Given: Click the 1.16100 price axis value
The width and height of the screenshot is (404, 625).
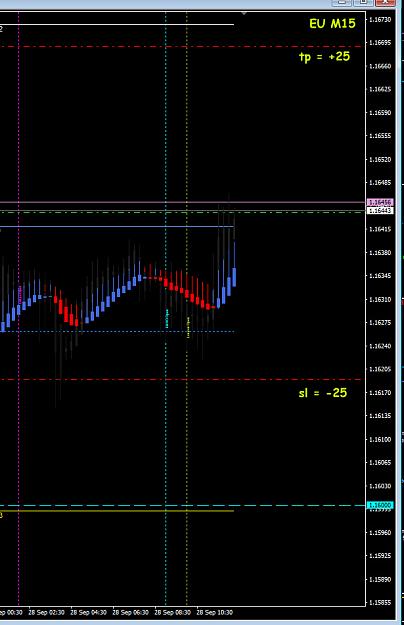Looking at the screenshot, I should click(x=380, y=439).
